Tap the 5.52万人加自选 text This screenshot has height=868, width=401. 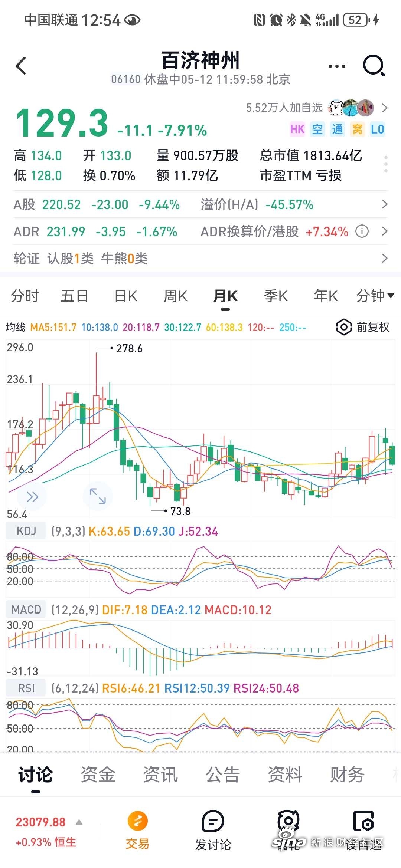[x=284, y=108]
